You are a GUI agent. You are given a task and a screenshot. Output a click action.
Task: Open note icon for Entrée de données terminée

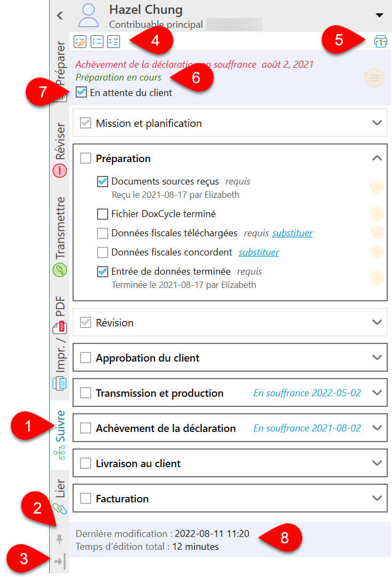[x=377, y=277]
